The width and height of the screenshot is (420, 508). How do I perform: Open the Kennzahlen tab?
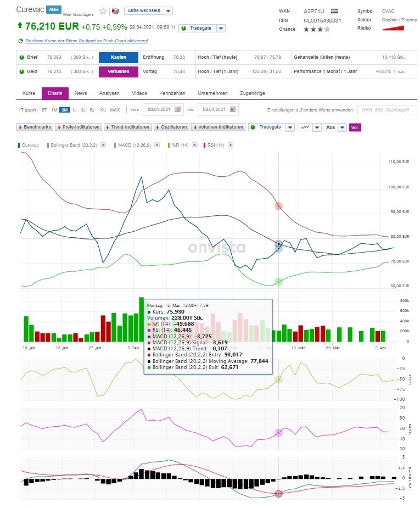(x=172, y=93)
